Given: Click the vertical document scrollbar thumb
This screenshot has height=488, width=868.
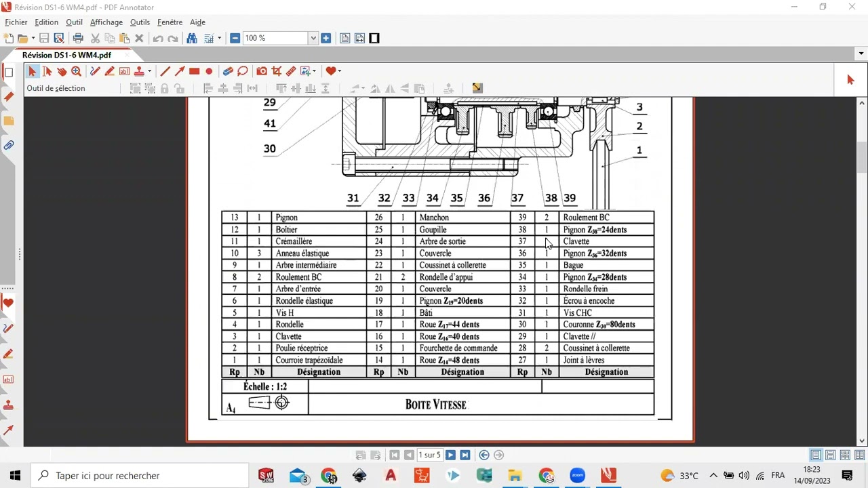Looking at the screenshot, I should click(862, 158).
